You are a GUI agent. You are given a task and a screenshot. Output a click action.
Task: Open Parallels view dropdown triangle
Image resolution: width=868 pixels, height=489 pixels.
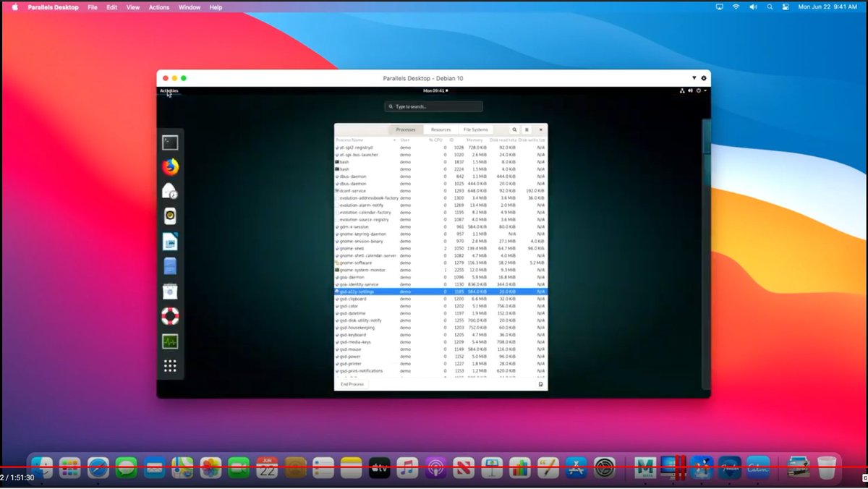pos(694,77)
